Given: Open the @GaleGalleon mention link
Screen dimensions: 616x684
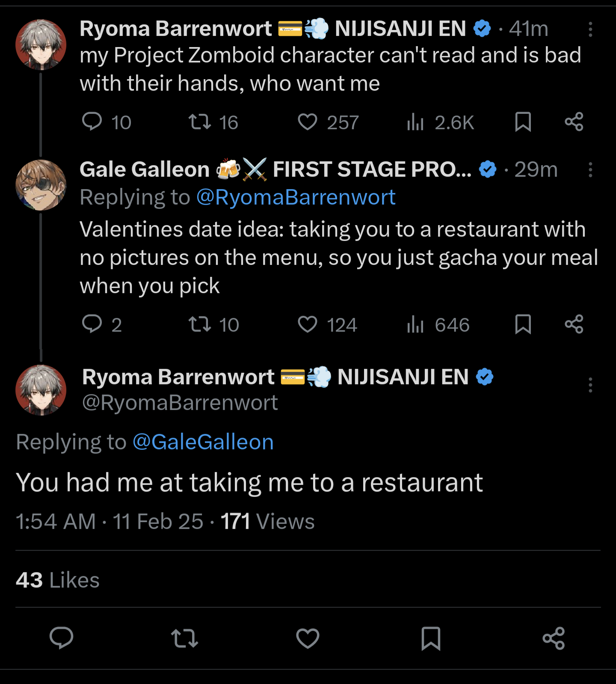Looking at the screenshot, I should click(203, 442).
